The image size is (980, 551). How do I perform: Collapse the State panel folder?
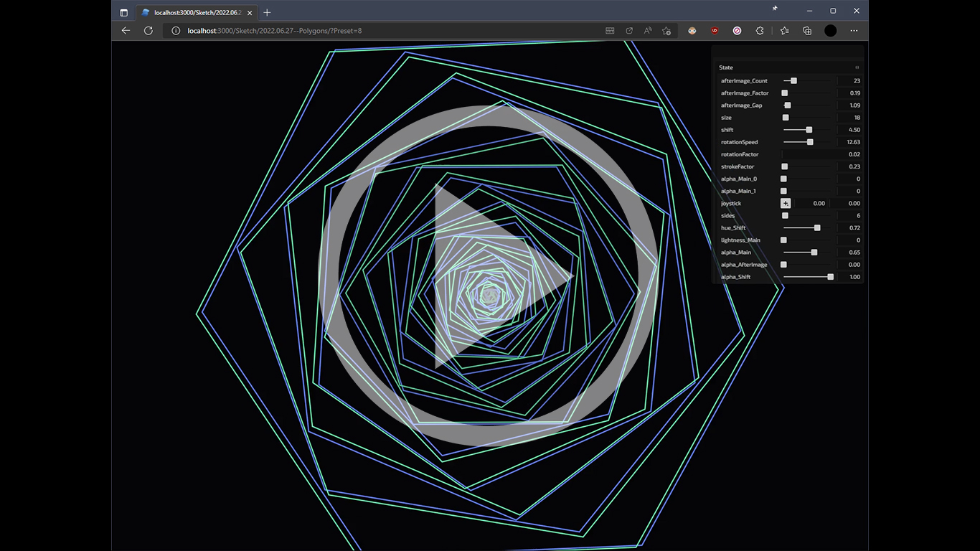click(788, 67)
